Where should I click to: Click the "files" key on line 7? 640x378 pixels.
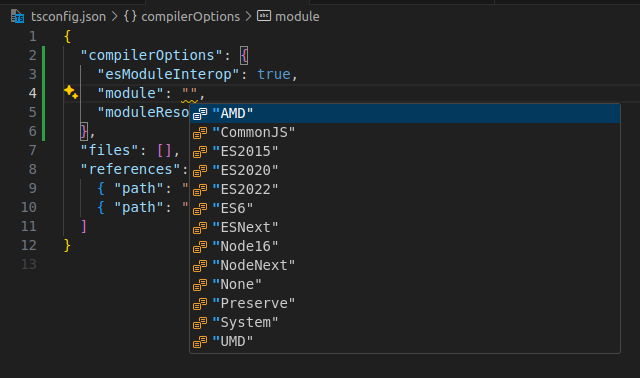click(x=109, y=150)
